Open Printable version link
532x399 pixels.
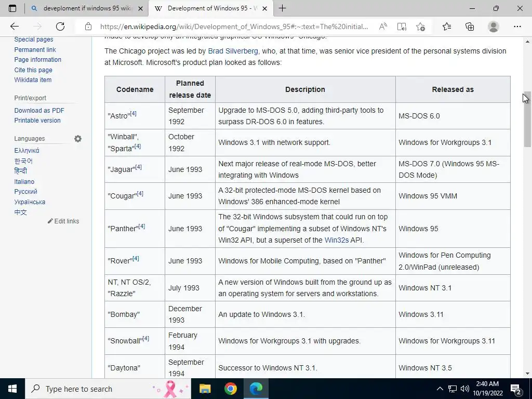[37, 121]
